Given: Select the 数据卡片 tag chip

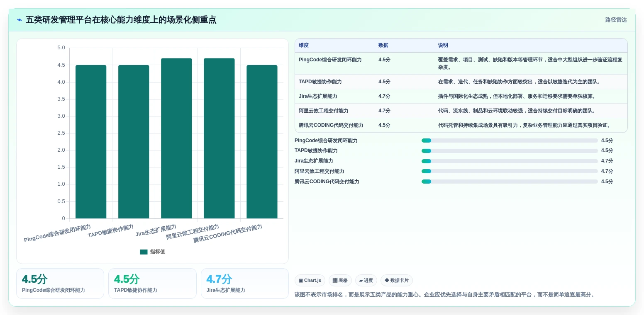Looking at the screenshot, I should pos(396,281).
